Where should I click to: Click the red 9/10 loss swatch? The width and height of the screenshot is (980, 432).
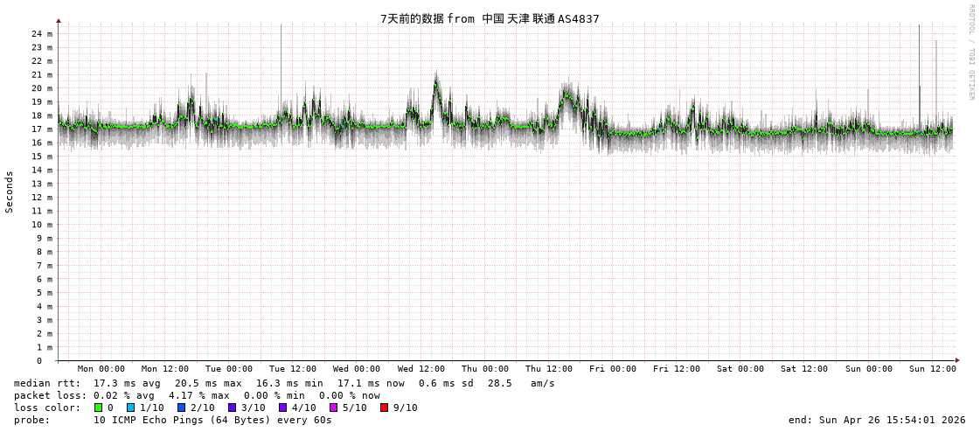384,408
